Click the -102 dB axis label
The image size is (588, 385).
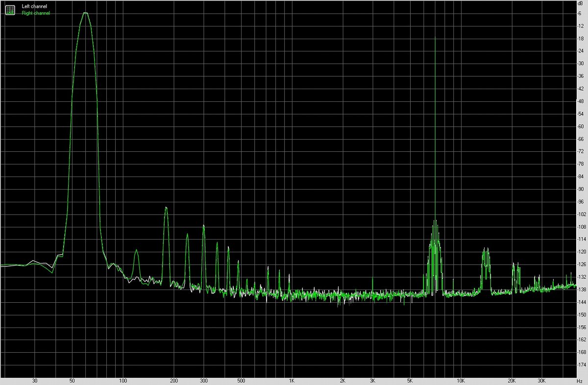click(x=580, y=214)
